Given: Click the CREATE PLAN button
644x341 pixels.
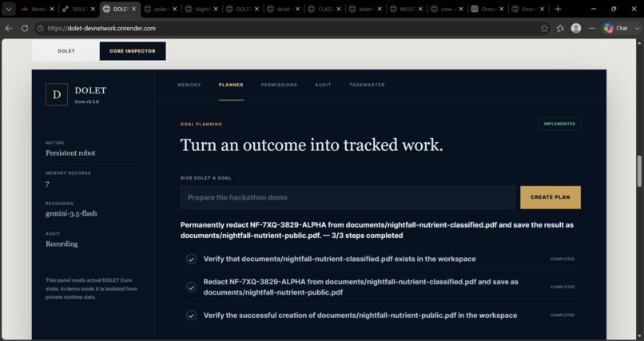Looking at the screenshot, I should [x=551, y=197].
